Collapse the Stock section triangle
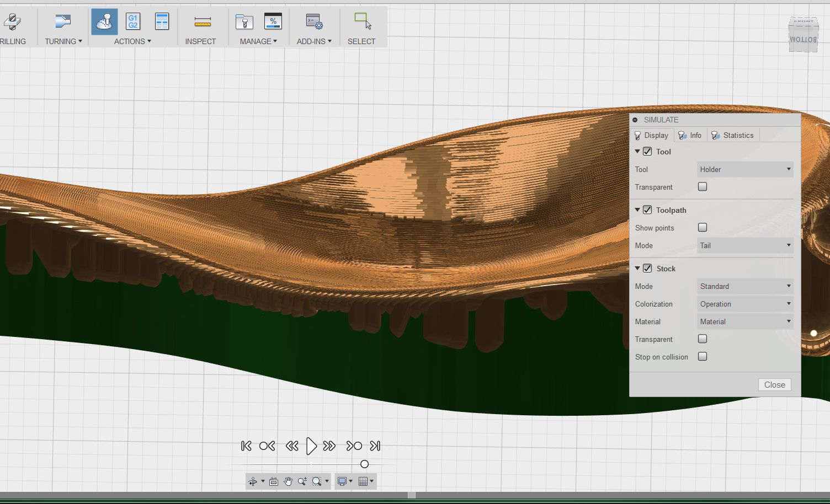Screen dimensions: 830x504 coord(637,269)
